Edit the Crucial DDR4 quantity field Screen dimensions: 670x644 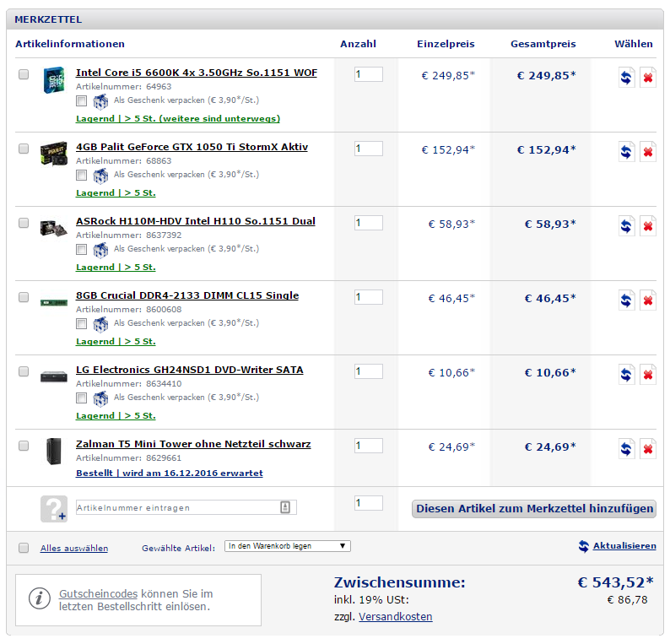368,297
